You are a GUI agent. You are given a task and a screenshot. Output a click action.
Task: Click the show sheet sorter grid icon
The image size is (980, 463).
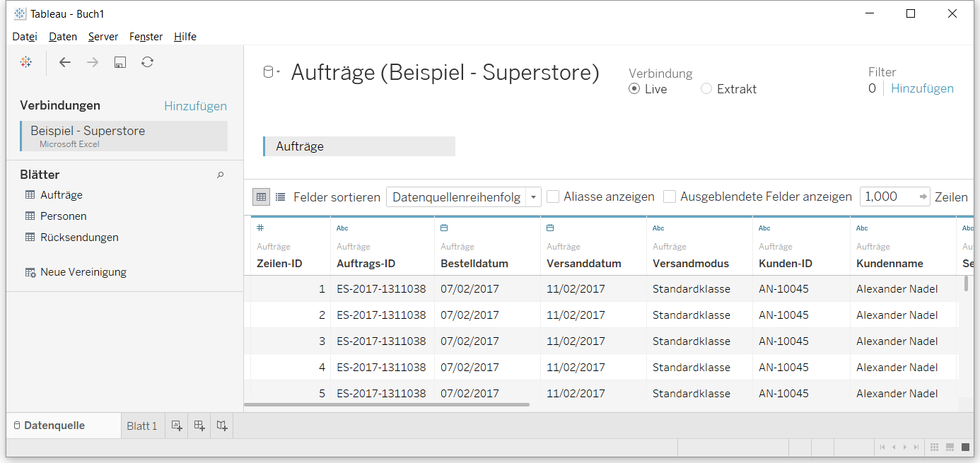[x=934, y=447]
